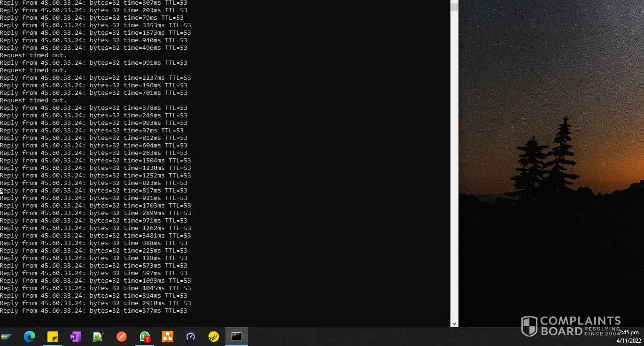The image size is (644, 346).
Task: Click the ping reply with time=3353ms
Action: pos(95,25)
